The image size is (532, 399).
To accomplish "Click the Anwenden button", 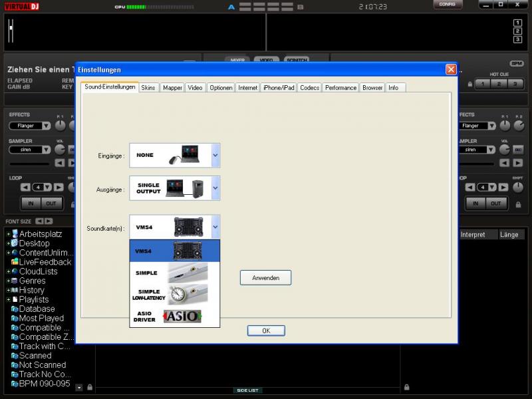I will (x=265, y=278).
